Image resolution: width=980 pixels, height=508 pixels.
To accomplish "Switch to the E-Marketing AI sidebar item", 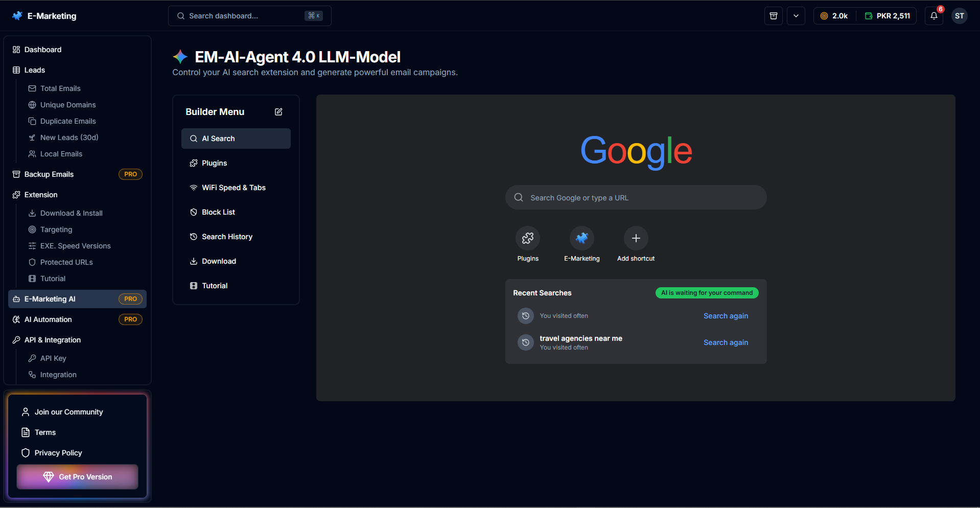I will pos(50,299).
